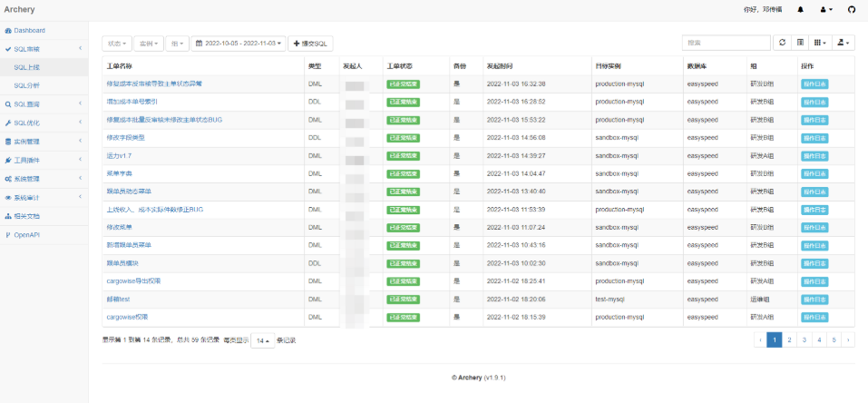Expand the SQL优化 sidebar menu
Screen dimensions: 868x403
pos(44,123)
